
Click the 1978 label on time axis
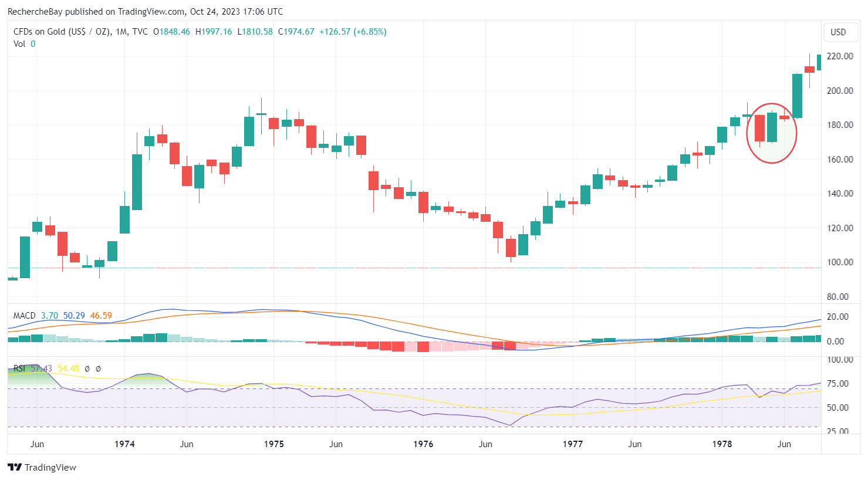[x=722, y=444]
